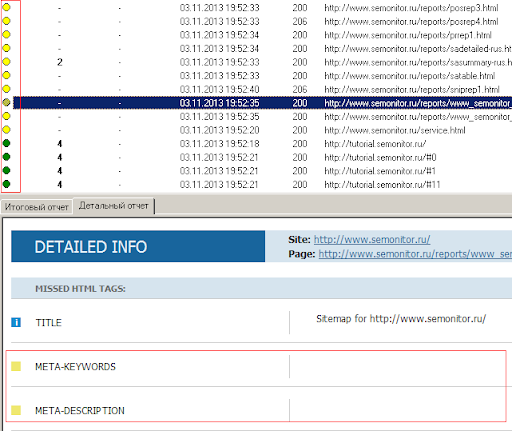Click timestamp 03.11.2013 19:52:20
This screenshot has width=512, height=431.
click(x=219, y=130)
